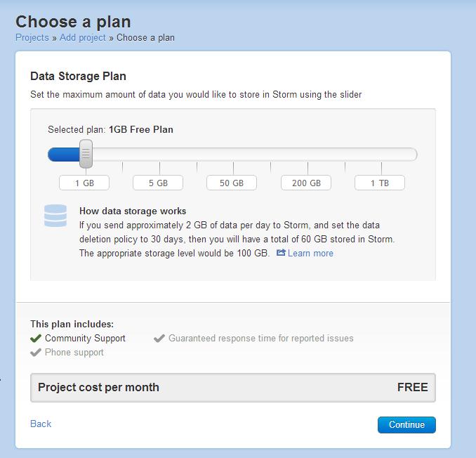Click the Project cost per month bar
476x458 pixels.
click(232, 387)
